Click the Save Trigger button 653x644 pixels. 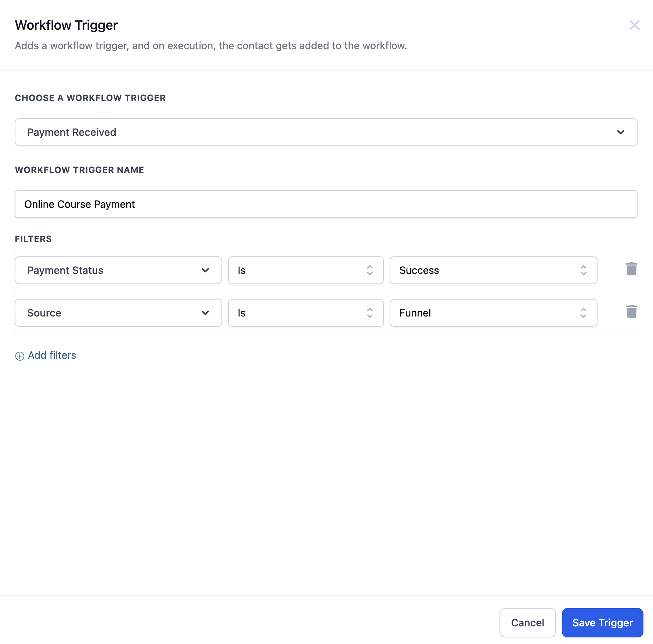[603, 623]
